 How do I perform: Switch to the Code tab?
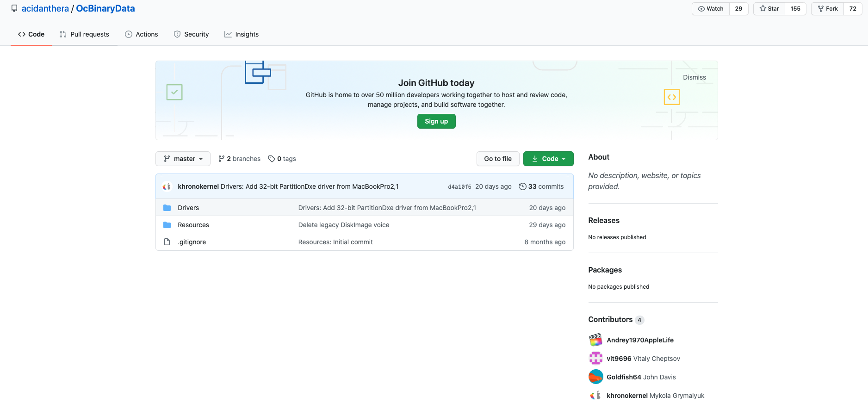(x=31, y=34)
